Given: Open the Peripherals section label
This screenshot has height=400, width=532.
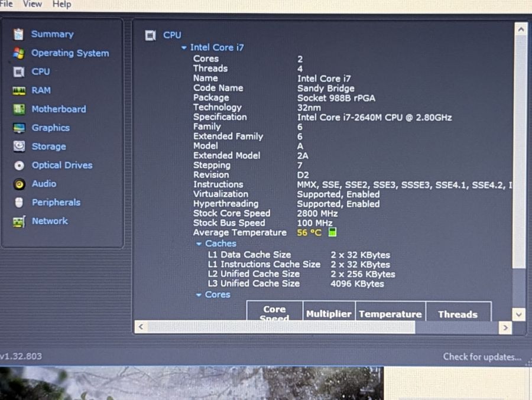Looking at the screenshot, I should 56,203.
